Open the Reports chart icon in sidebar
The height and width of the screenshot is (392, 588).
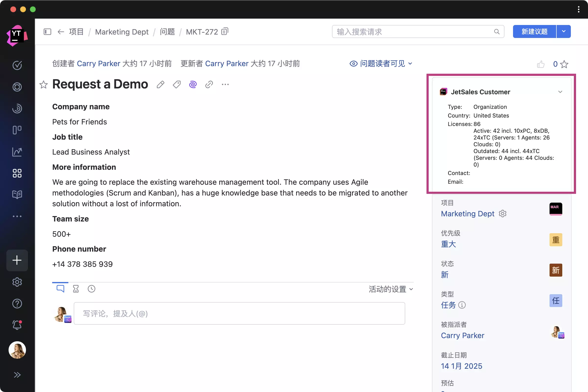[17, 152]
